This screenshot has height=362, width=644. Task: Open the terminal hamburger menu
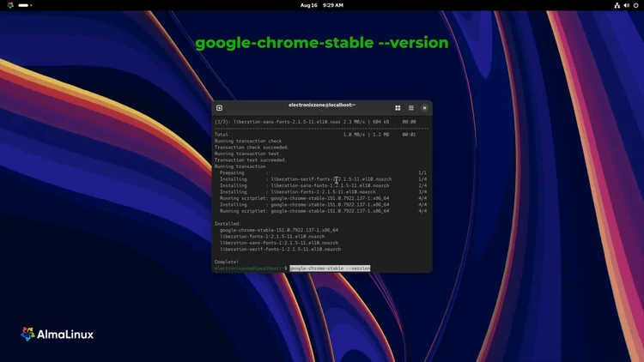coord(411,108)
